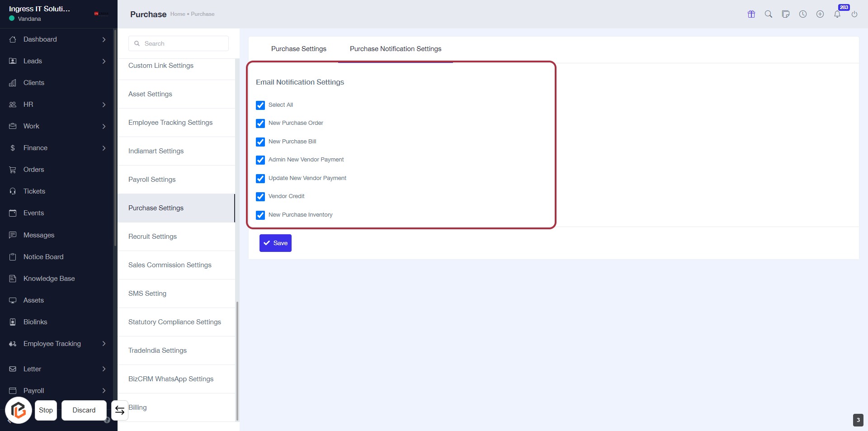Click the swap arrows icon near Discard
This screenshot has width=868, height=431.
point(120,410)
